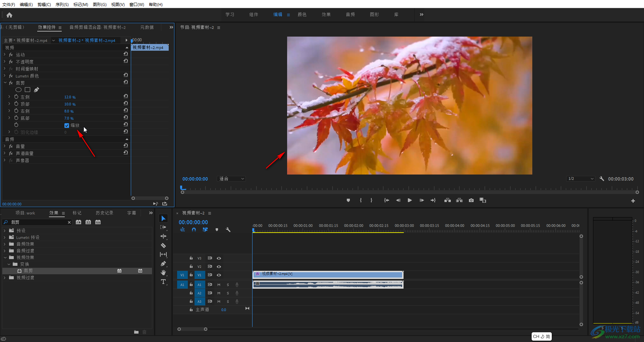Expand the 音量 audio effect

[5, 146]
